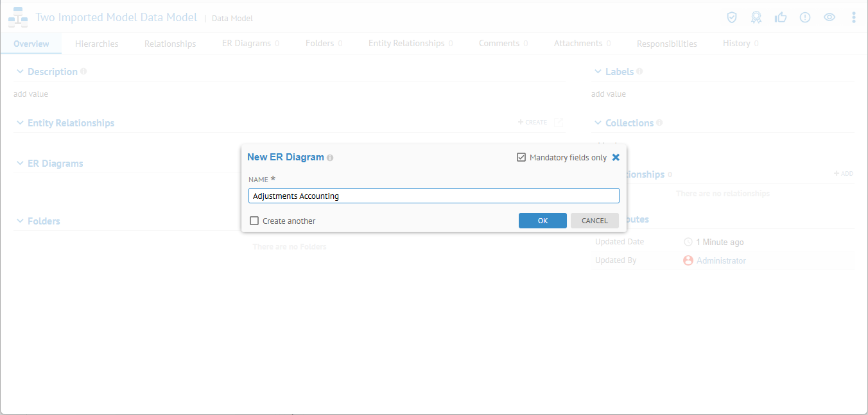Click the exclamation alert circle icon
Screen dimensions: 868x415
pos(805,17)
